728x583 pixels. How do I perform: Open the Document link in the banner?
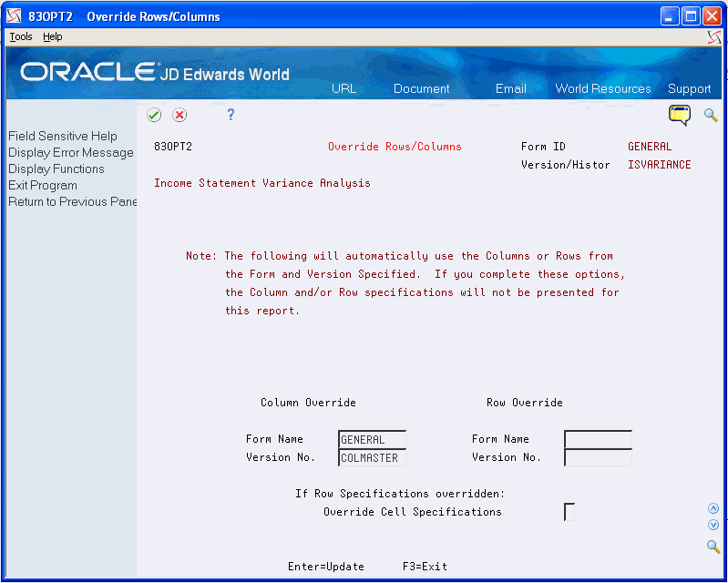coord(422,88)
